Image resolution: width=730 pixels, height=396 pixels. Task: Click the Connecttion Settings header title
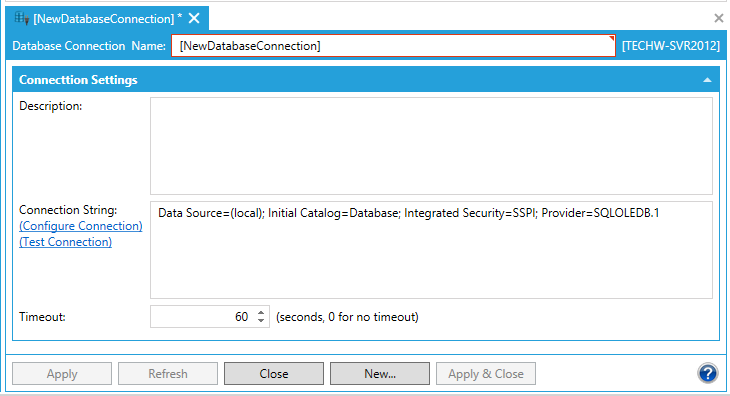[x=78, y=80]
